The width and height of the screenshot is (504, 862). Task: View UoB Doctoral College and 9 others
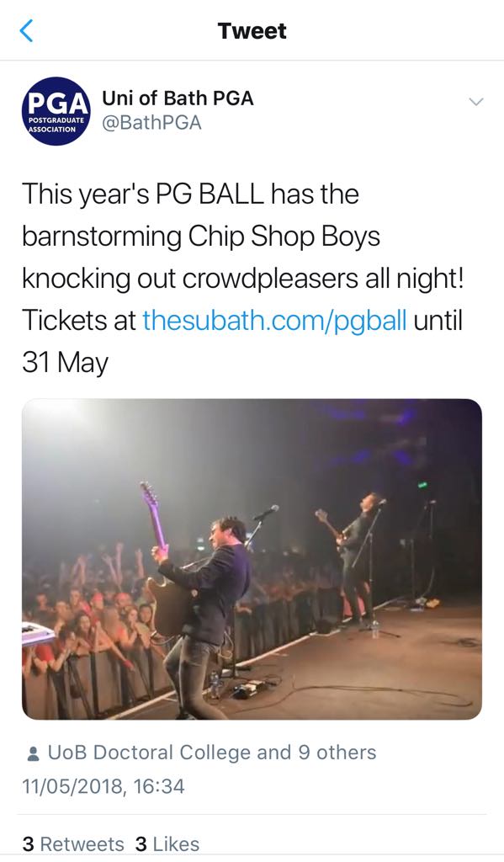point(212,753)
